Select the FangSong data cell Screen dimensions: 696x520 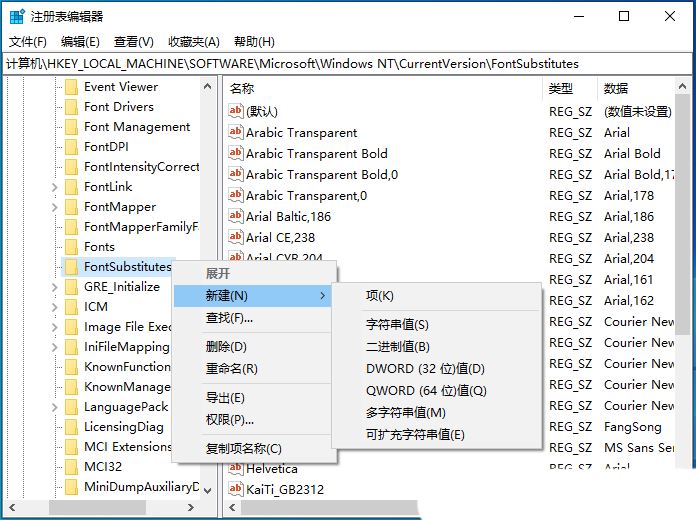(633, 427)
